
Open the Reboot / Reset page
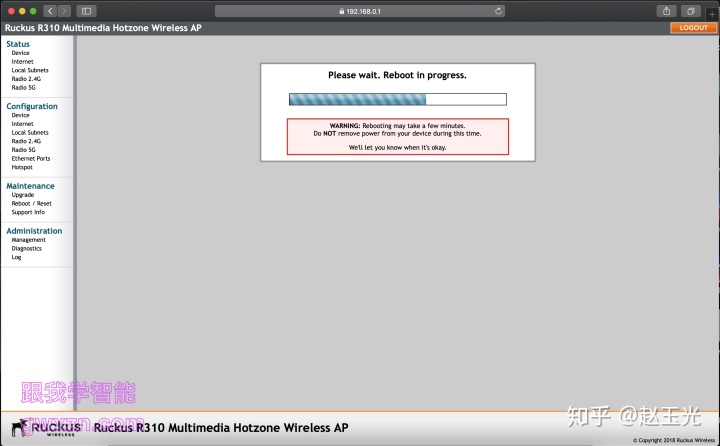(x=31, y=203)
